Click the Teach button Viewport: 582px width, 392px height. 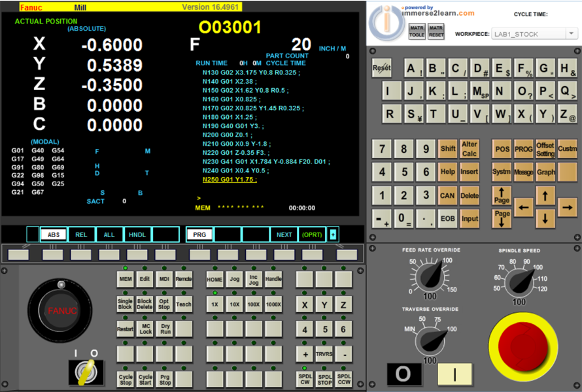point(184,304)
